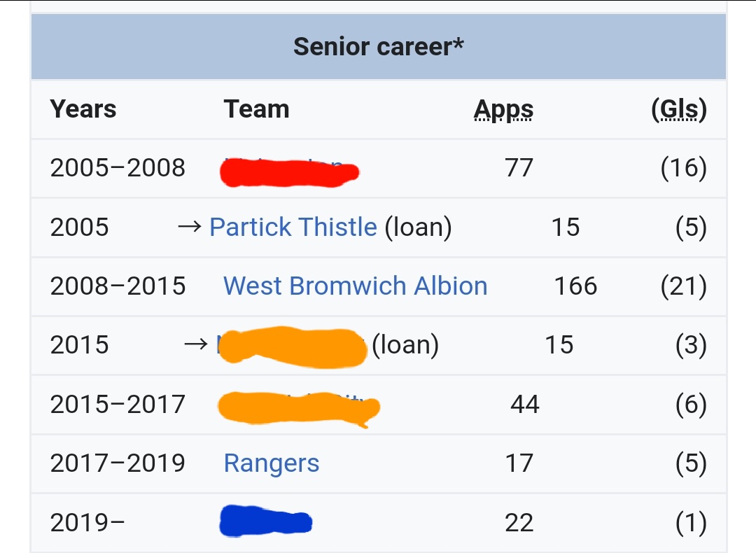Click the red scribbled 2005–2008 team
This screenshot has width=756, height=553.
click(289, 171)
